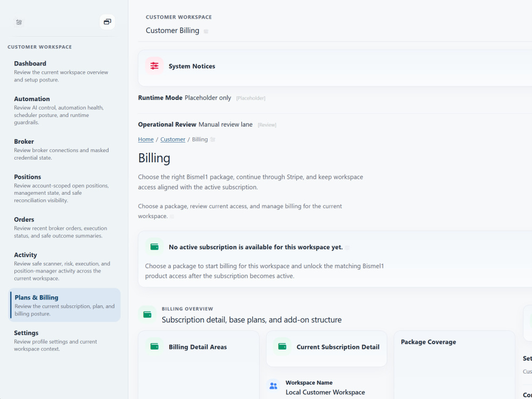532x399 pixels.
Task: Click the Billing Detail Areas card heading
Action: click(x=198, y=347)
